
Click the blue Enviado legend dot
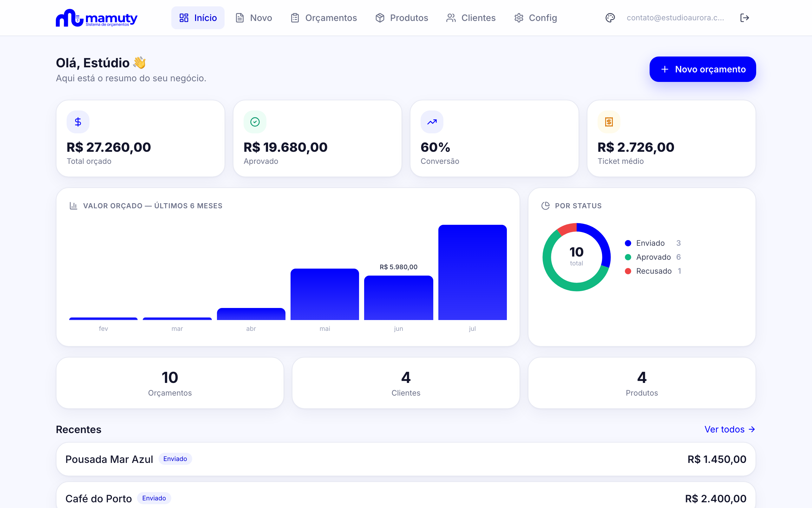pyautogui.click(x=628, y=243)
